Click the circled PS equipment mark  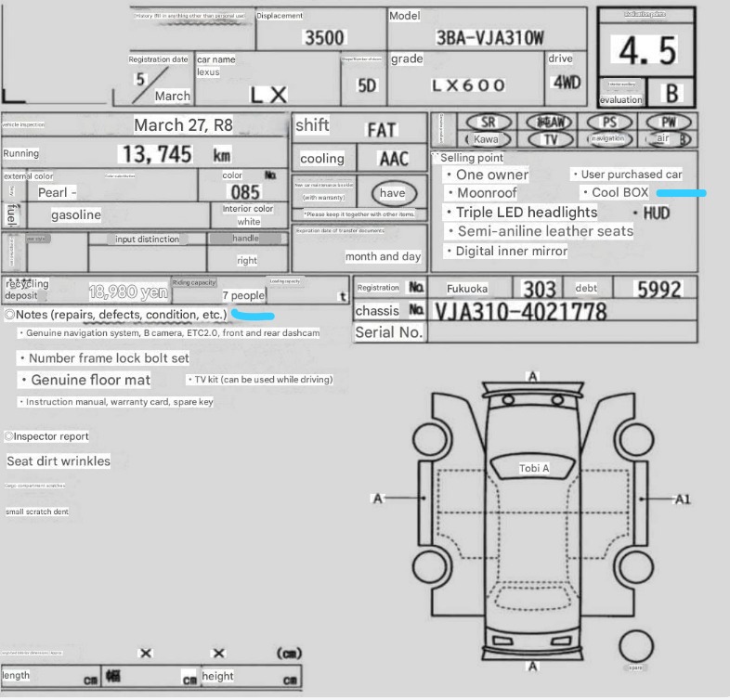click(609, 122)
